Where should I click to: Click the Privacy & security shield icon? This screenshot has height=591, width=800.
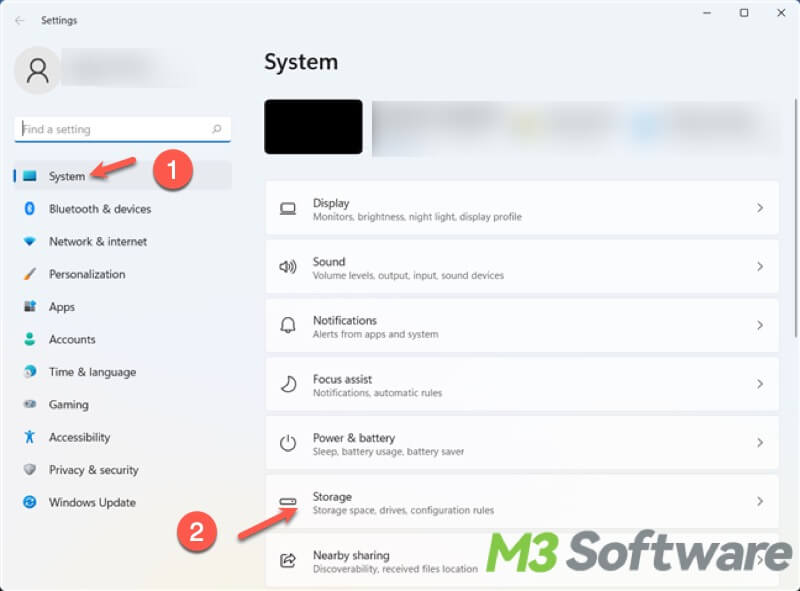[x=30, y=469]
